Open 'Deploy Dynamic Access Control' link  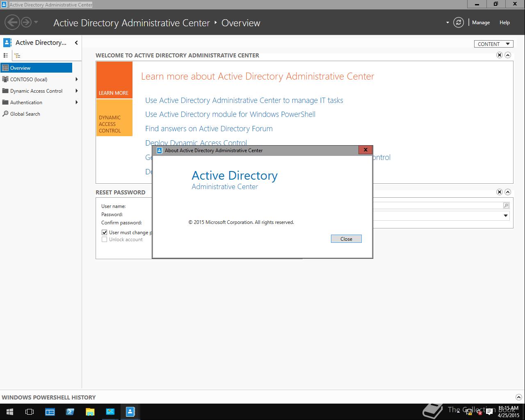pos(196,142)
